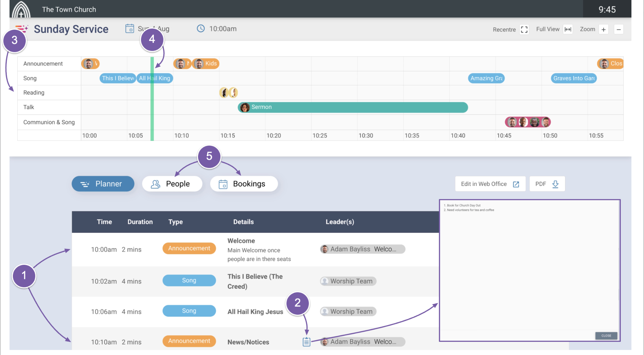The width and height of the screenshot is (644, 355).
Task: Click Song tag in 10:06am row
Action: [189, 311]
